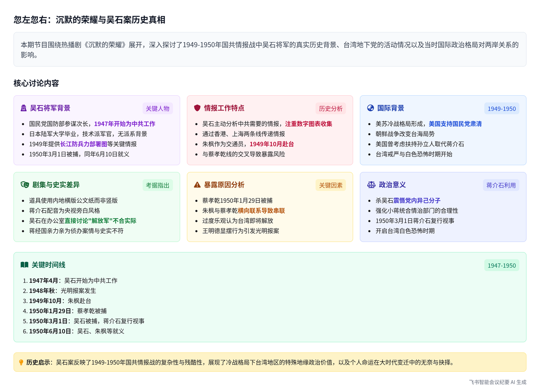
Task: Click the 1947-1950 badge on the timeline card
Action: (x=502, y=266)
